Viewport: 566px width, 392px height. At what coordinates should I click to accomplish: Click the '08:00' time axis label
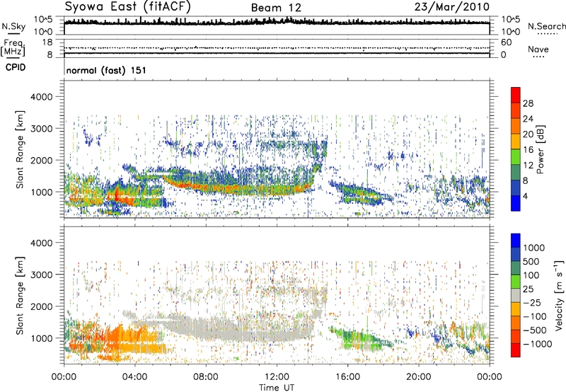(205, 377)
